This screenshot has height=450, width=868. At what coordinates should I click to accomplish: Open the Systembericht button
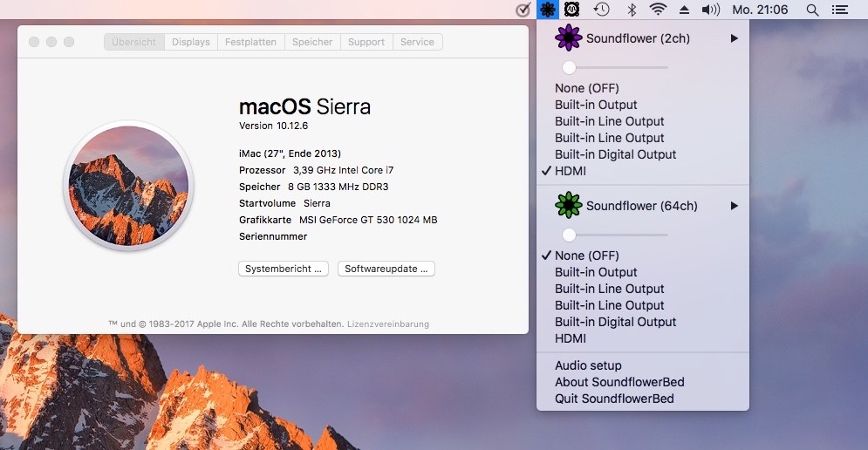point(284,269)
